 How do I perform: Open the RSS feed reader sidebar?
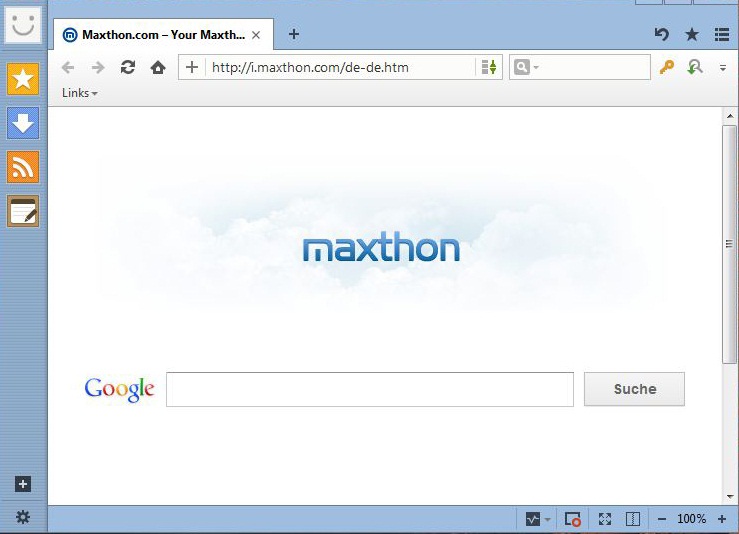[x=23, y=167]
